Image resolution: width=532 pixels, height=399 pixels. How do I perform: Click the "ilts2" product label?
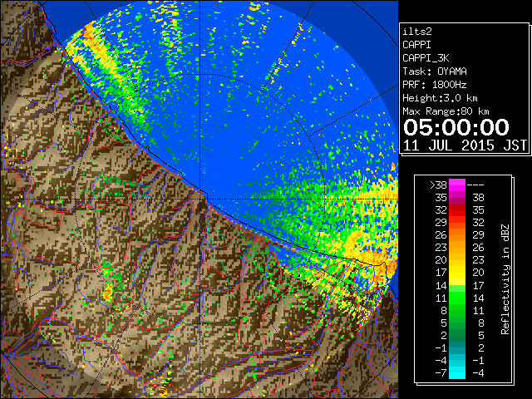pyautogui.click(x=417, y=32)
